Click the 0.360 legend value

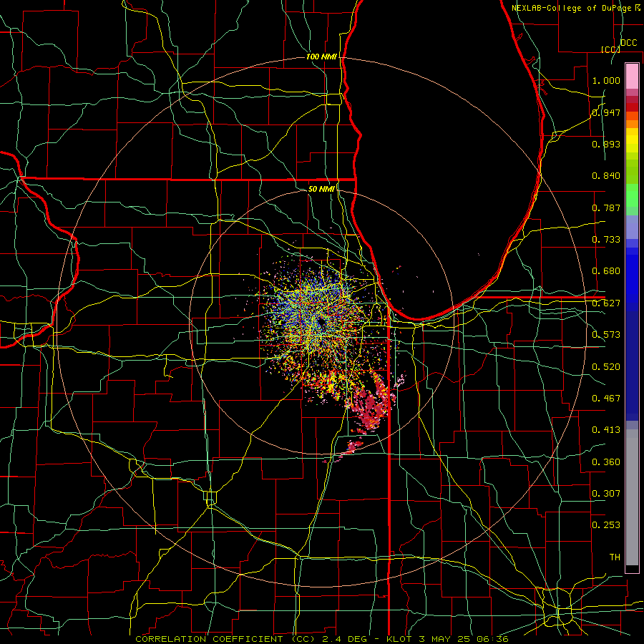coord(606,462)
